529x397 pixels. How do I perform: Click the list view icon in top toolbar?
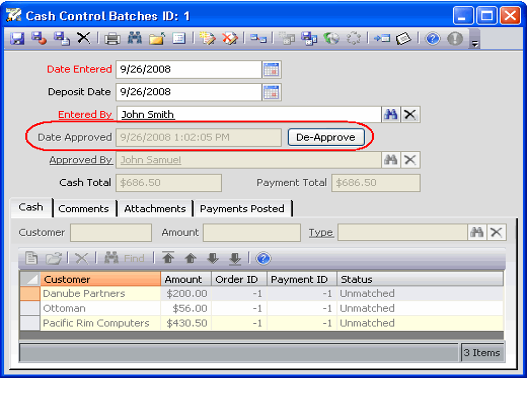coord(179,38)
